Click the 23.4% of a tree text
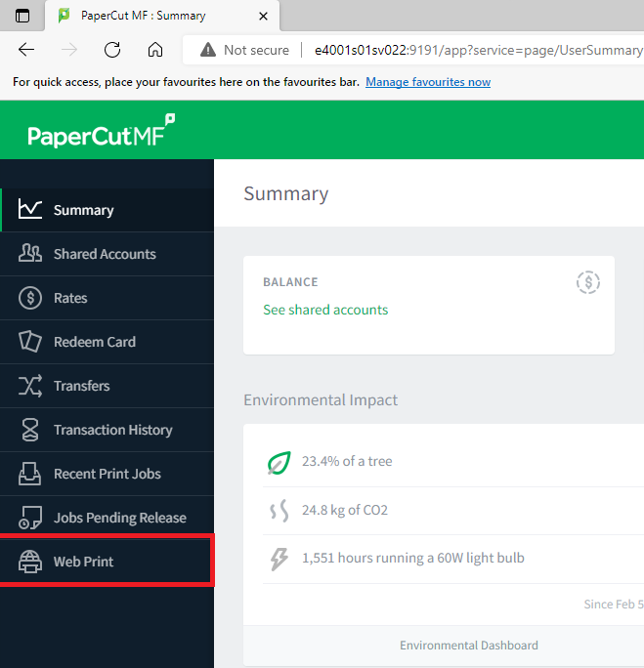The height and width of the screenshot is (668, 644). [x=347, y=461]
